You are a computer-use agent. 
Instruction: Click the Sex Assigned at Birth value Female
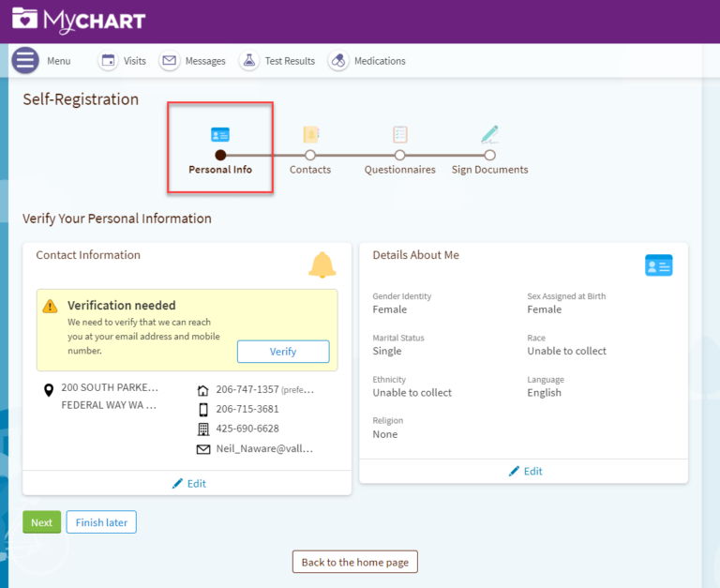(545, 309)
